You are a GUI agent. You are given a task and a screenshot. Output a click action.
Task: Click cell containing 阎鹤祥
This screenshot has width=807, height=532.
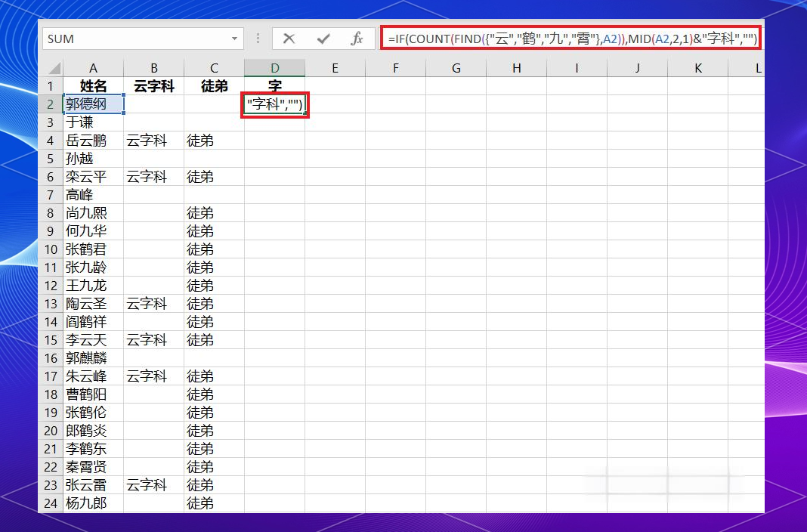point(93,322)
